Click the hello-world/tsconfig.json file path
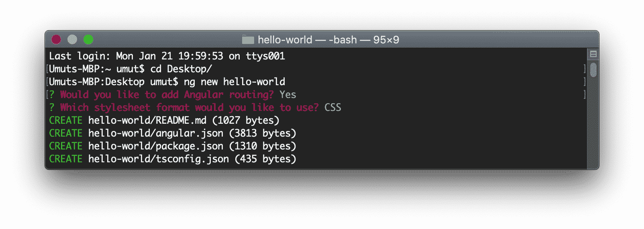The width and height of the screenshot is (644, 229). coord(159,159)
